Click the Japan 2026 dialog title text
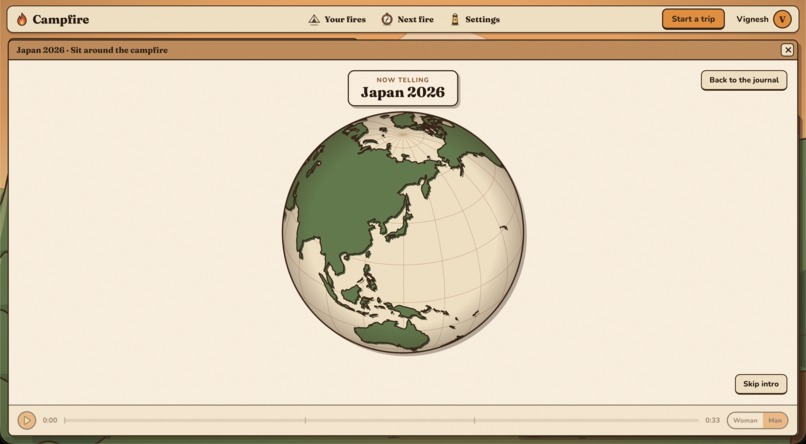 [92, 50]
